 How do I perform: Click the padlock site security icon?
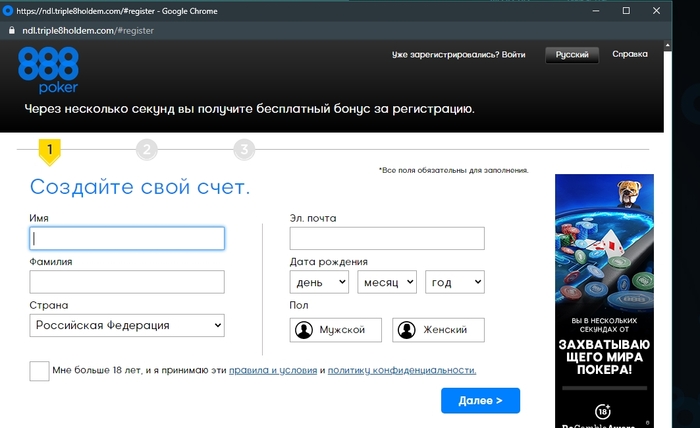point(12,30)
